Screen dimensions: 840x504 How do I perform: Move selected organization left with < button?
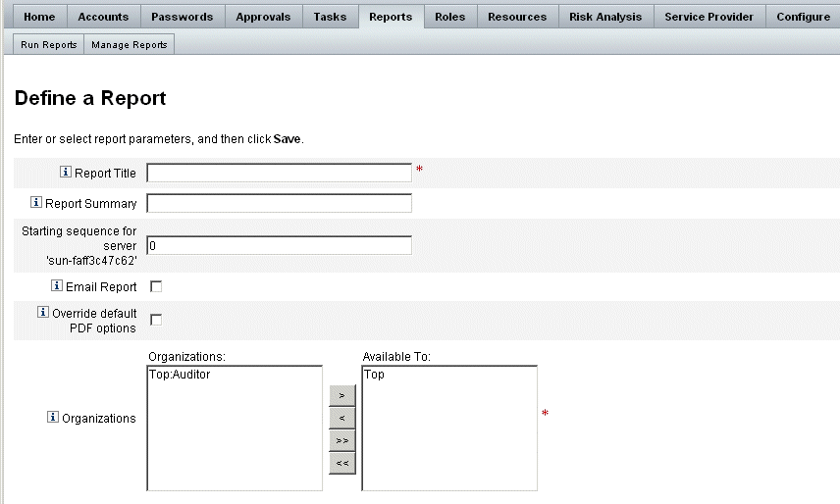coord(341,418)
